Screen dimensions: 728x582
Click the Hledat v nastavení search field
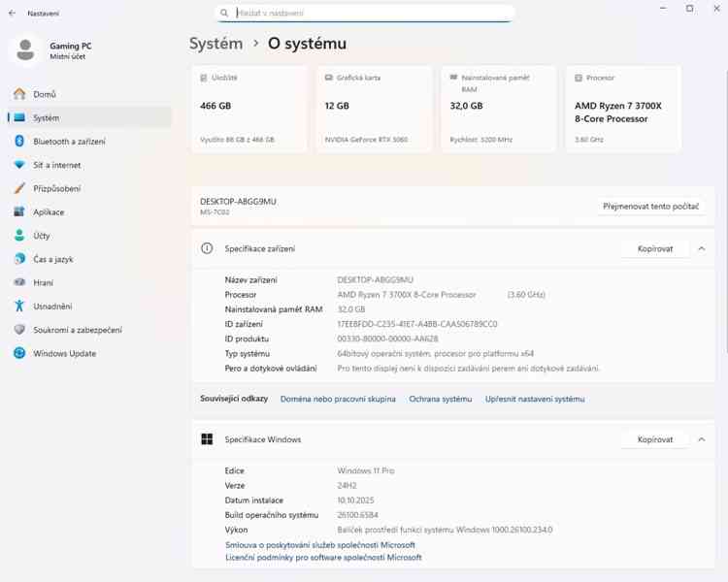click(x=369, y=14)
